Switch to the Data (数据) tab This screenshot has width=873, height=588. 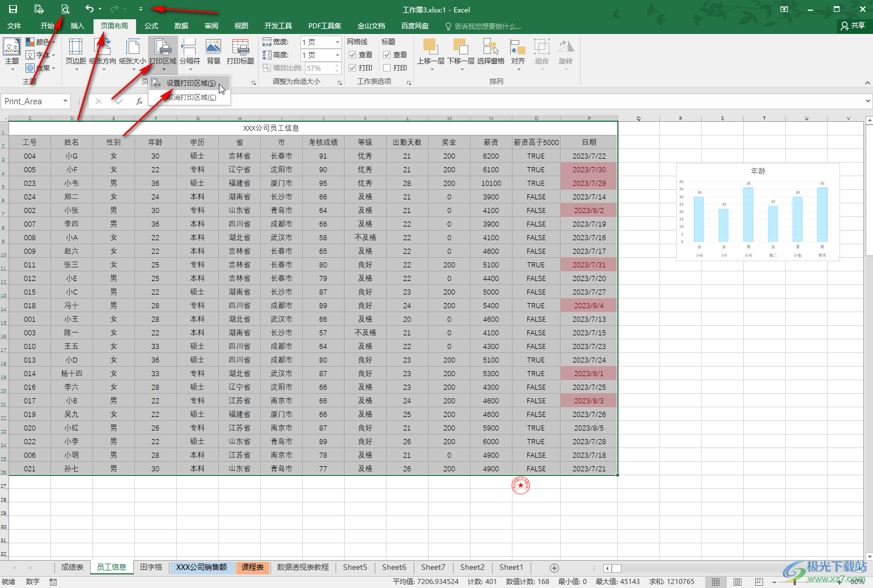pos(181,26)
